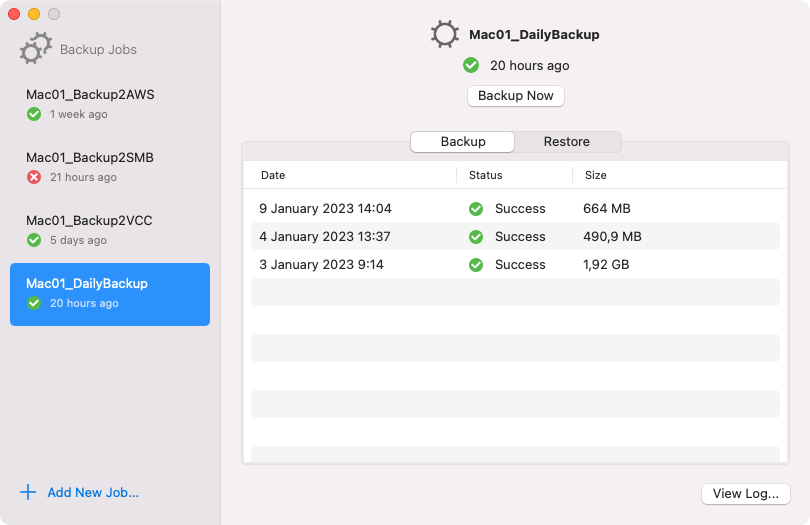Image resolution: width=810 pixels, height=525 pixels.
Task: Select the Backup tab
Action: pyautogui.click(x=462, y=142)
